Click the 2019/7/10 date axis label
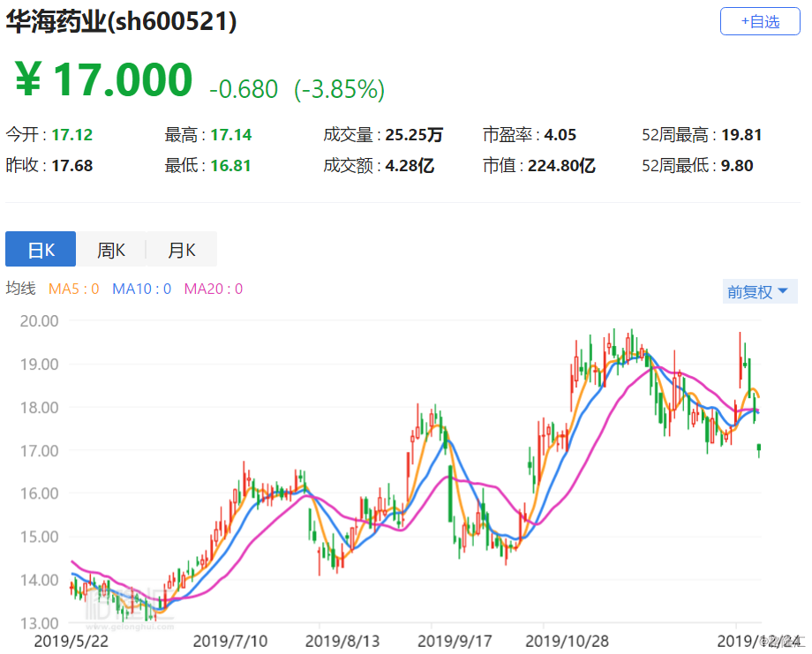 (x=230, y=641)
